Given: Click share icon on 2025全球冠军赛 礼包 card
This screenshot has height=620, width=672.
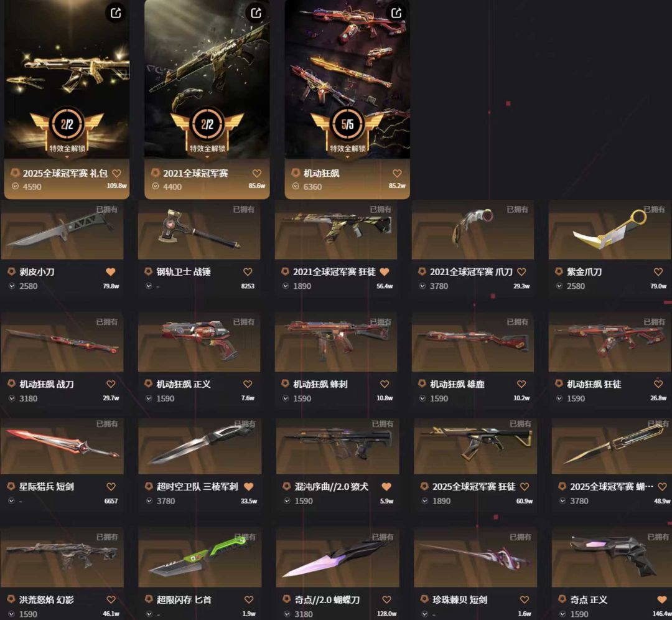Looking at the screenshot, I should pyautogui.click(x=116, y=13).
